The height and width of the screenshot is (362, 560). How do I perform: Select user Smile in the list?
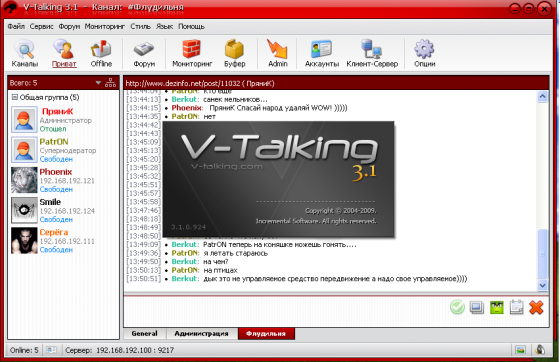[64, 210]
